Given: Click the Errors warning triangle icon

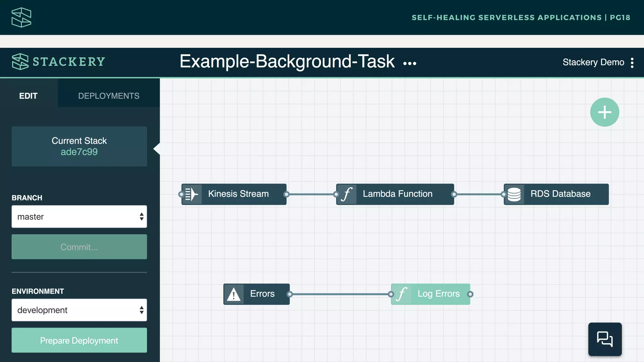Looking at the screenshot, I should pyautogui.click(x=234, y=294).
